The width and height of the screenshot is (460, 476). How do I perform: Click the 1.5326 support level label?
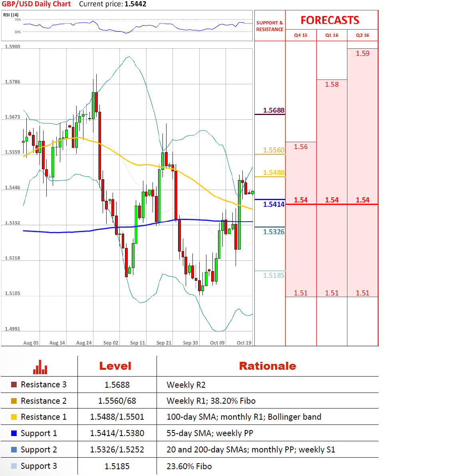tap(274, 232)
